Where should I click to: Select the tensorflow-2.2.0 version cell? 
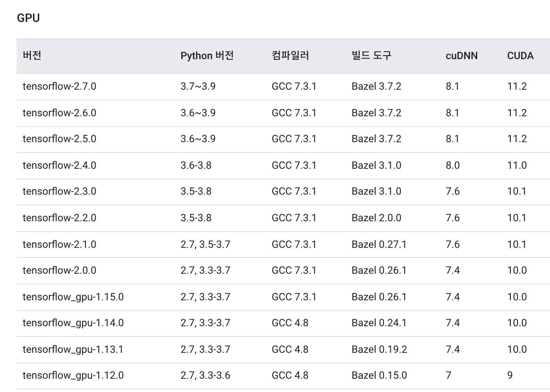click(x=59, y=218)
